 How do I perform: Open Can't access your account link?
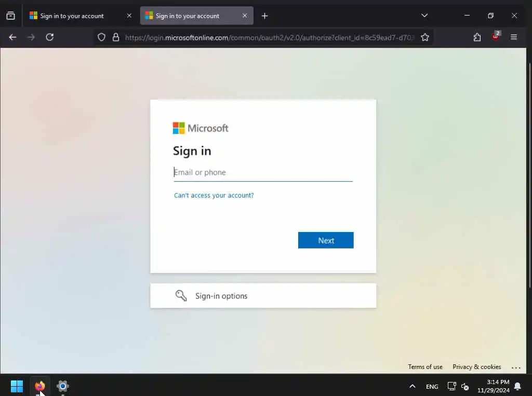214,195
